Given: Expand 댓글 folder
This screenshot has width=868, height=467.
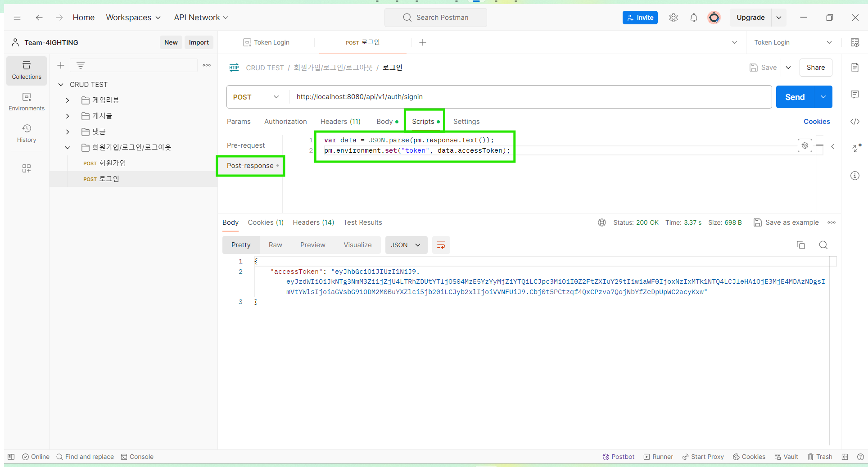Looking at the screenshot, I should pyautogui.click(x=68, y=132).
